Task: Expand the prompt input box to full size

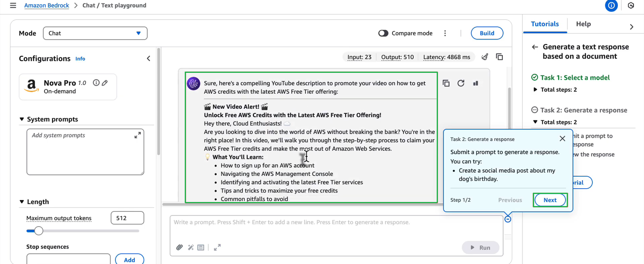Action: coord(217,248)
